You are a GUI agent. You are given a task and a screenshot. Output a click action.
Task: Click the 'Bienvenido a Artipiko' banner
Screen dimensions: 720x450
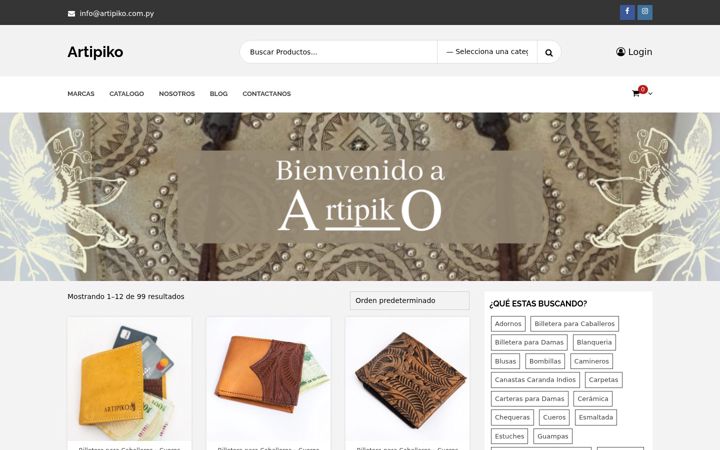click(360, 197)
